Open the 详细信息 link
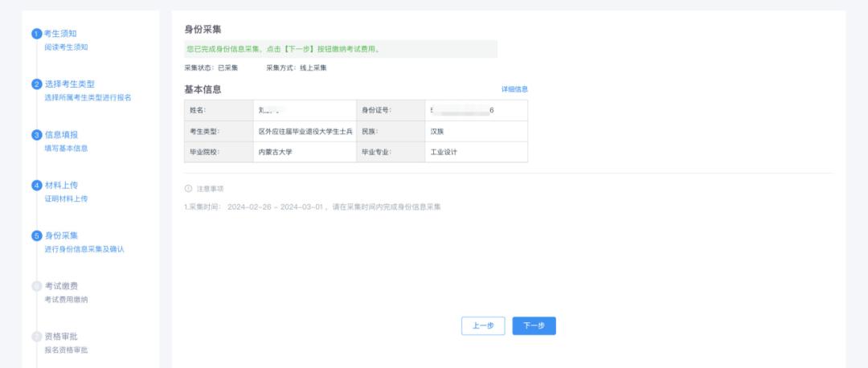This screenshot has height=368, width=868. tap(514, 89)
